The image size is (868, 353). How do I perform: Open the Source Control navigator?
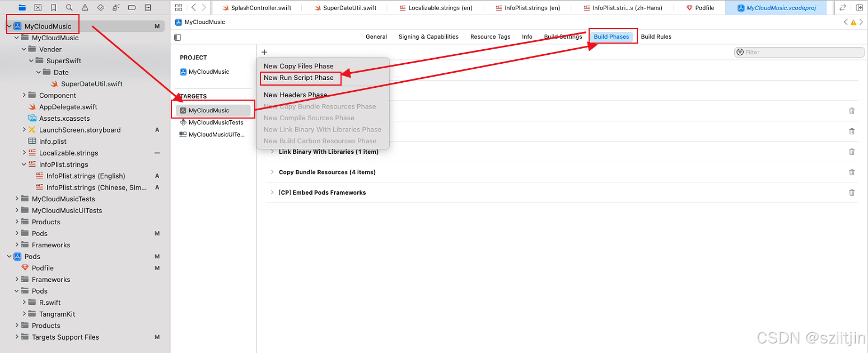(x=38, y=8)
